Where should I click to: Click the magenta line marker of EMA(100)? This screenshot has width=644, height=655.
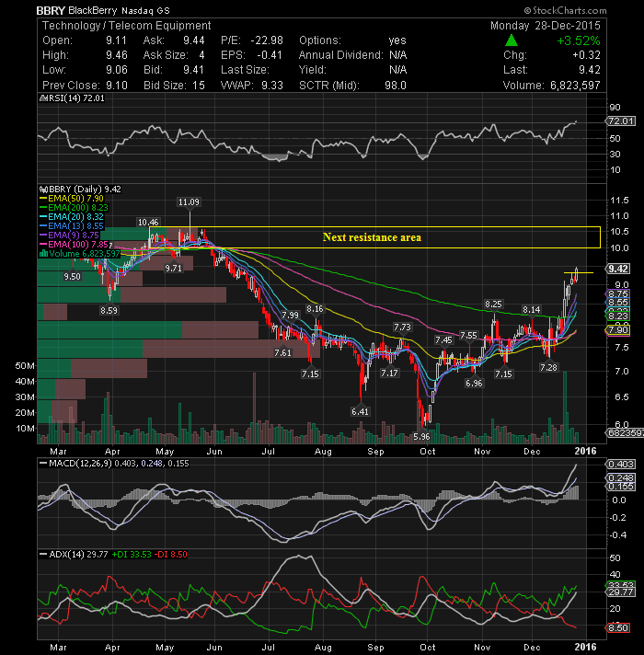pyautogui.click(x=43, y=245)
